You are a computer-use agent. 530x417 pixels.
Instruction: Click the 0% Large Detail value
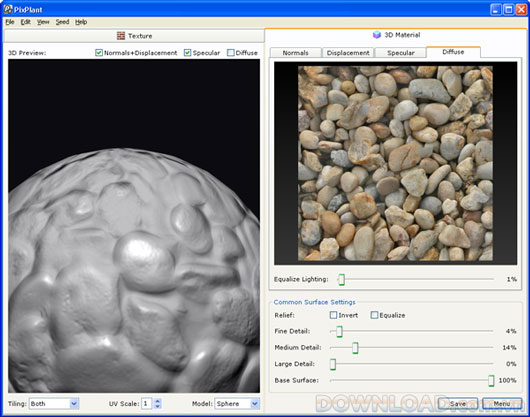511,364
